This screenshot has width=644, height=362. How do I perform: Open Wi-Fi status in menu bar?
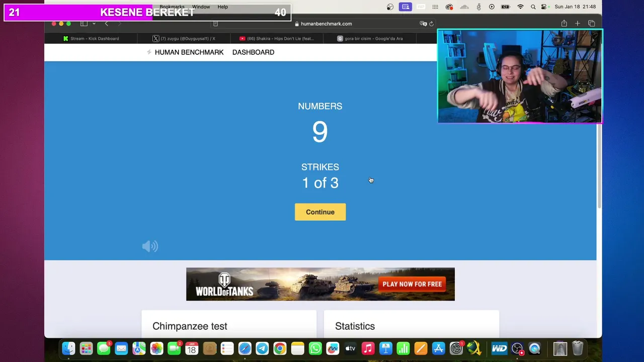[x=521, y=7]
